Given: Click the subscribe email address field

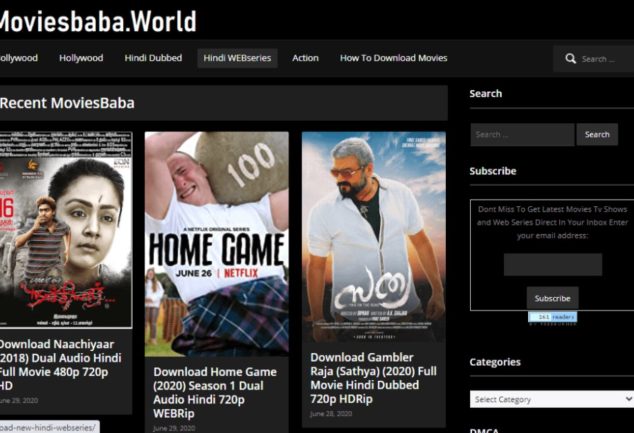Looking at the screenshot, I should (553, 264).
